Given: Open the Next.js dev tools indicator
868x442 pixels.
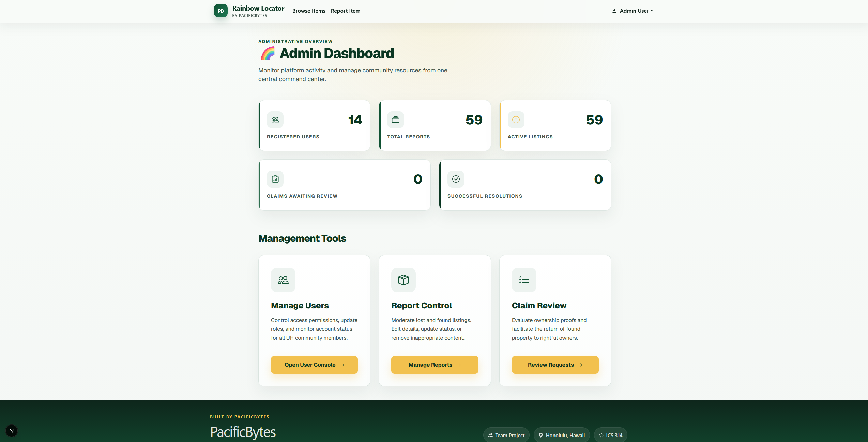Looking at the screenshot, I should [12, 431].
